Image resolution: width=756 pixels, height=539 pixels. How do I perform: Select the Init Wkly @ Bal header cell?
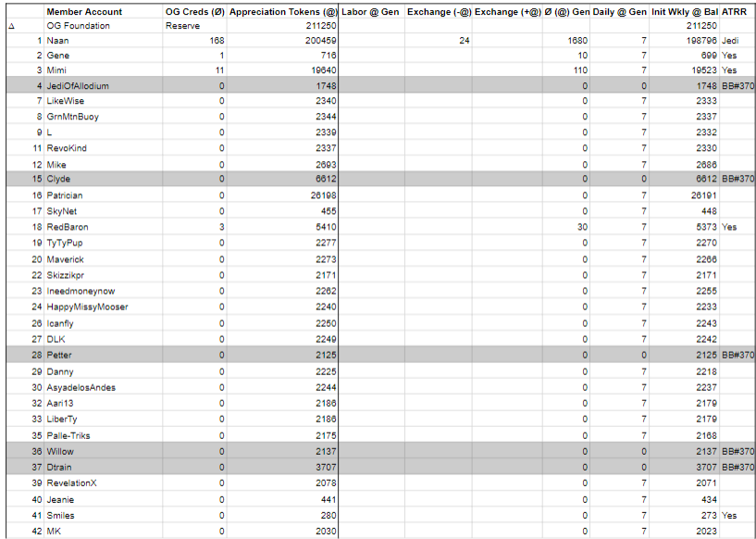684,12
